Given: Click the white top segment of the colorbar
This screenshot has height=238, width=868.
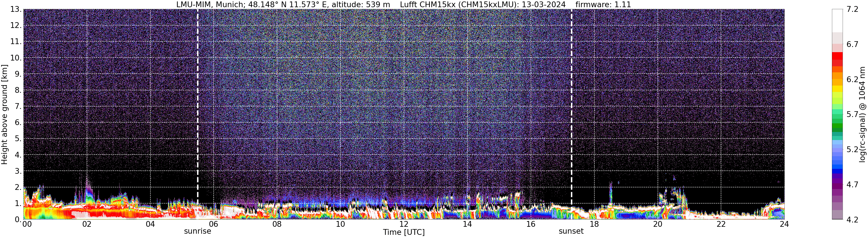Looking at the screenshot, I should [837, 21].
